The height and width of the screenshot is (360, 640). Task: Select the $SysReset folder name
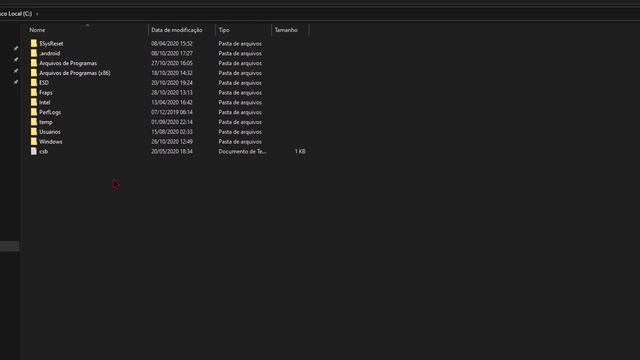[x=51, y=43]
